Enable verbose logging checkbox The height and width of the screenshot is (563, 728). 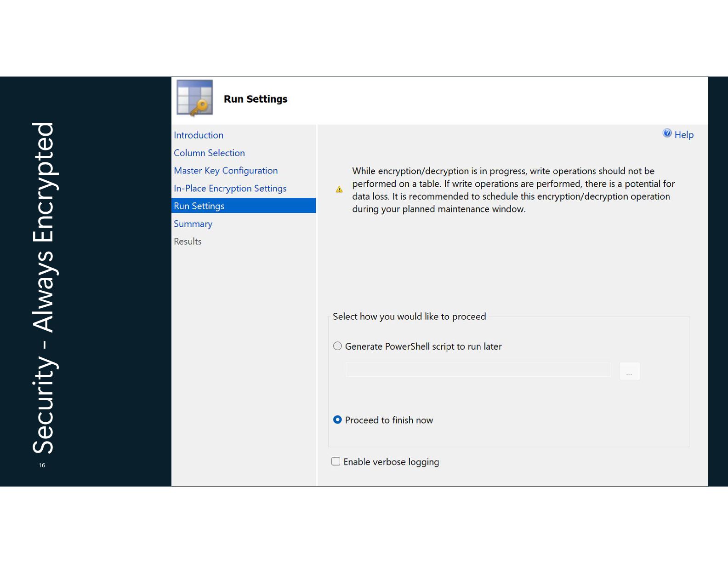click(x=336, y=461)
